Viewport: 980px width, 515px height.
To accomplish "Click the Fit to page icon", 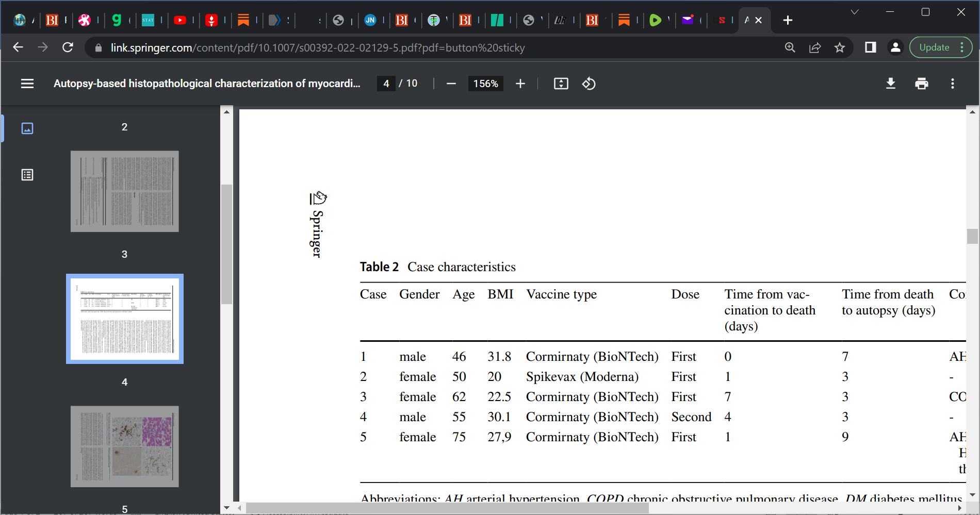I will click(x=561, y=84).
